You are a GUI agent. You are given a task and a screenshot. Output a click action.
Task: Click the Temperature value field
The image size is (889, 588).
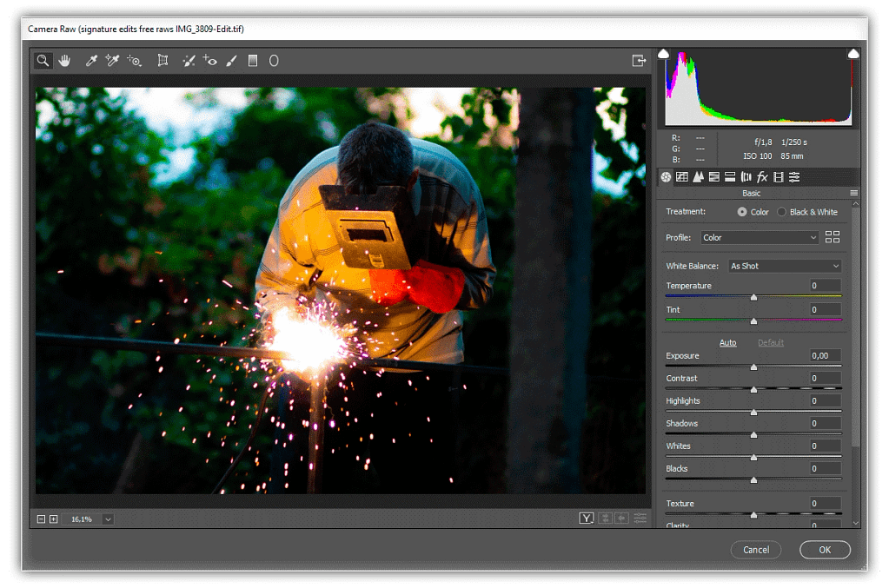[825, 286]
